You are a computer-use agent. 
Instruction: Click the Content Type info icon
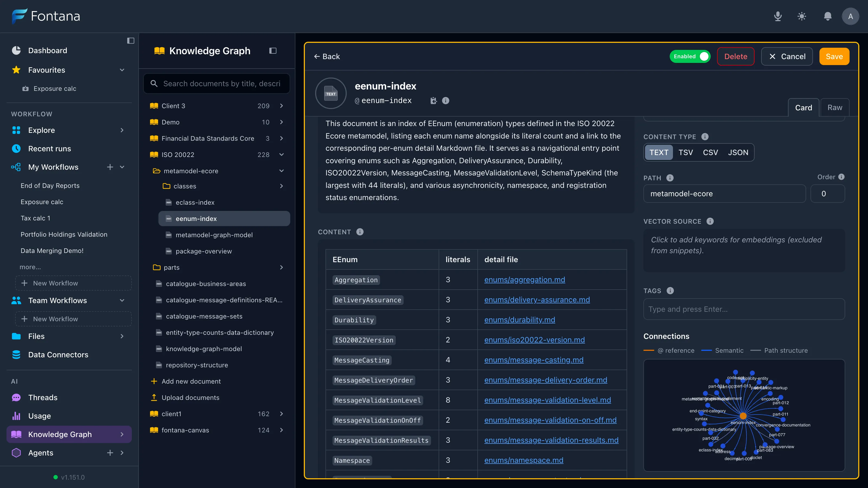pyautogui.click(x=705, y=137)
